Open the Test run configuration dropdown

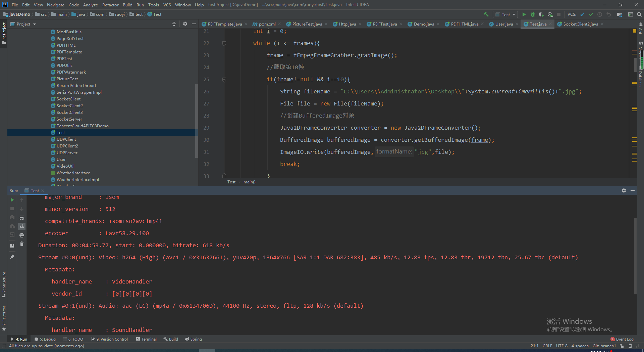505,14
